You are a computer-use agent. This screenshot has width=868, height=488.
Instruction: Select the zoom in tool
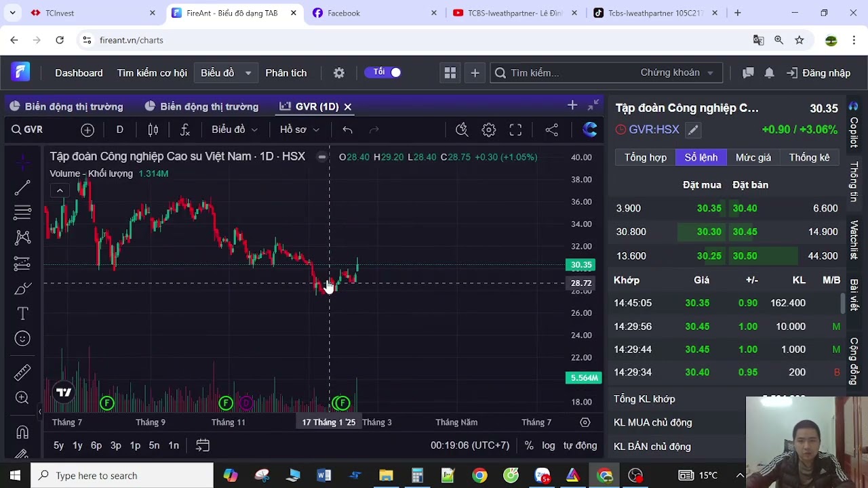(x=22, y=398)
